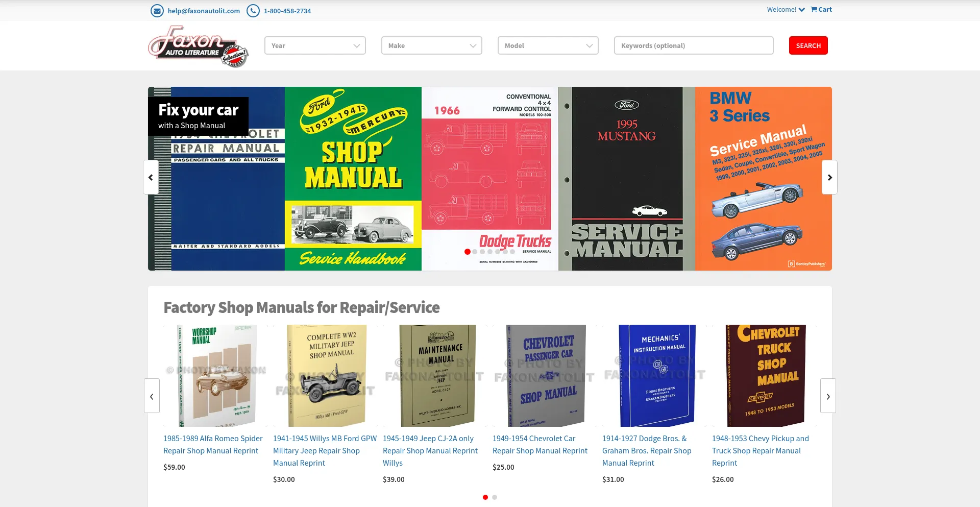980x507 pixels.
Task: Select the first red hero slide dot
Action: click(467, 252)
